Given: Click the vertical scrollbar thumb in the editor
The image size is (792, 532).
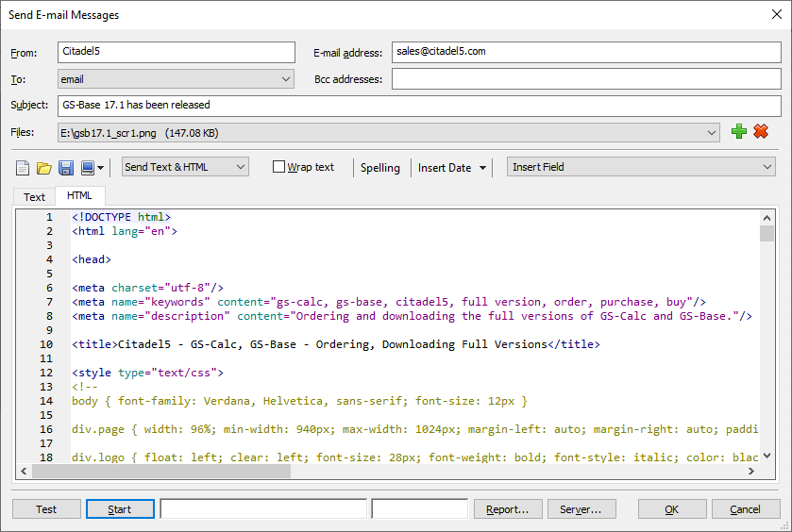Looking at the screenshot, I should pos(767,234).
